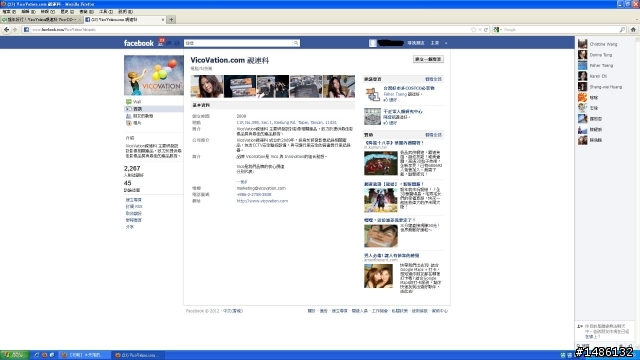This screenshot has width=640, height=360.
Task: Chat with Karen Chi in sidebar
Action: click(598, 76)
